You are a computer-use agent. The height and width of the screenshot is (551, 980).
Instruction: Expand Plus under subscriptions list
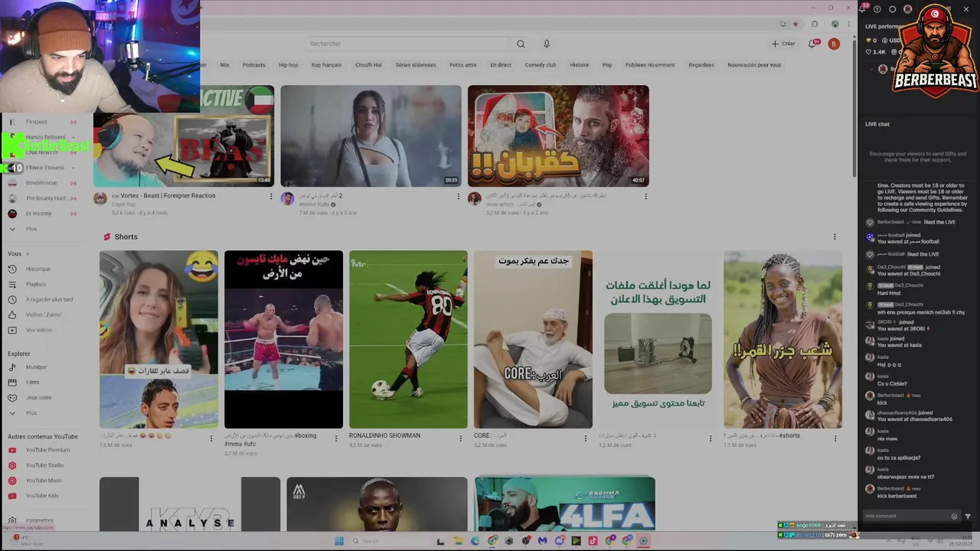click(31, 229)
